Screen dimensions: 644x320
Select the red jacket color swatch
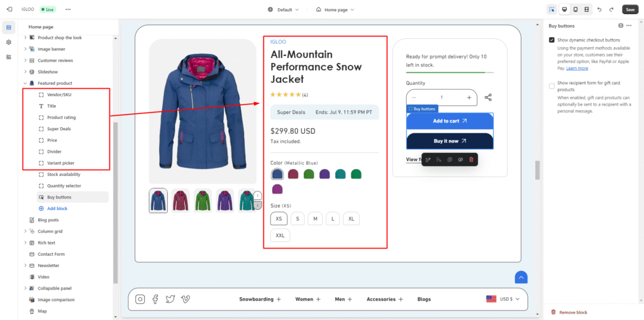(x=293, y=174)
